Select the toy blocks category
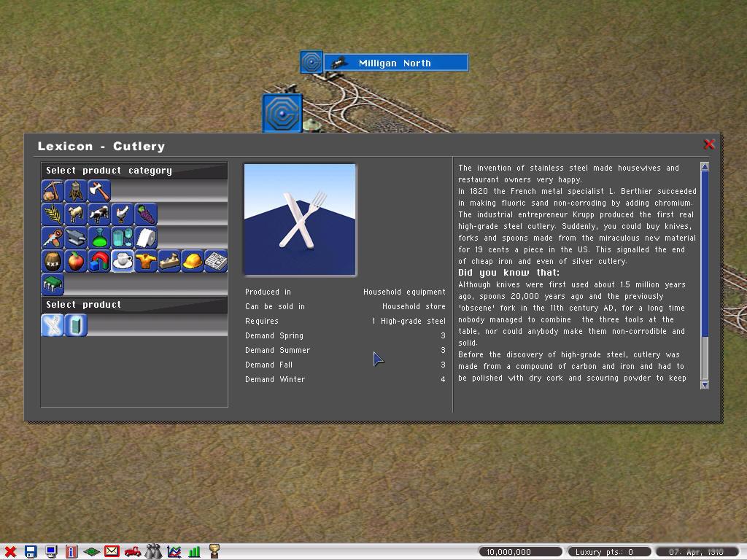Image resolution: width=747 pixels, height=560 pixels. (x=99, y=261)
